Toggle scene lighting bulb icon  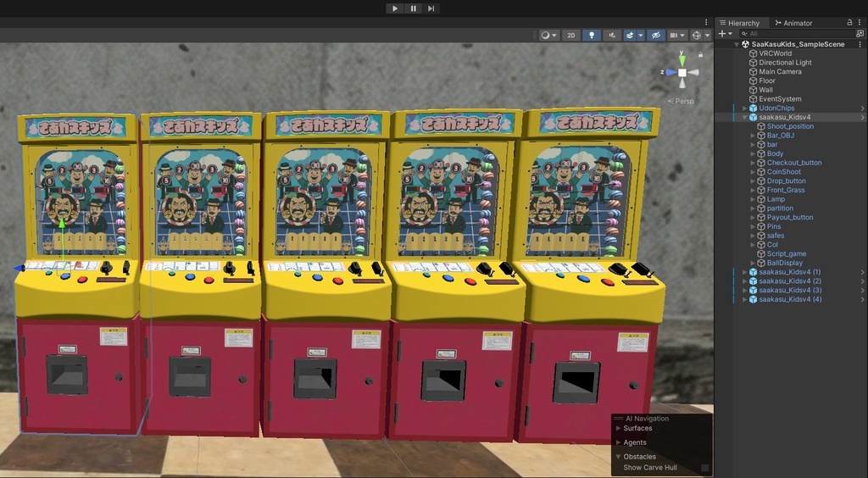click(x=591, y=36)
